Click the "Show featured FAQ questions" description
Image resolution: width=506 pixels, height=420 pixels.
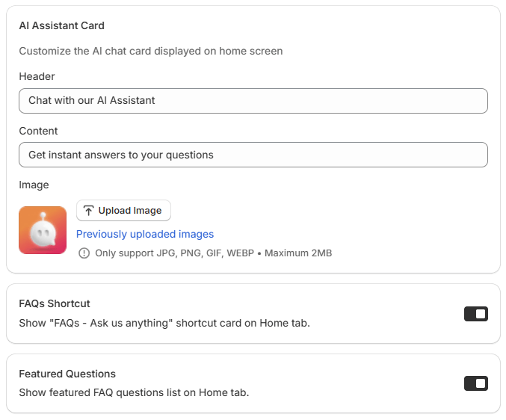(x=134, y=392)
